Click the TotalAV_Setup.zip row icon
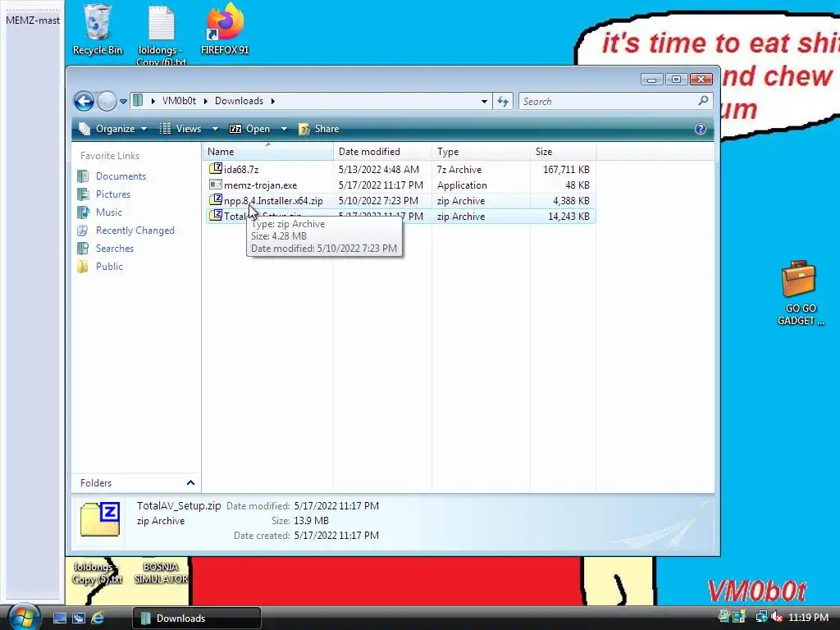This screenshot has height=630, width=840. point(216,216)
